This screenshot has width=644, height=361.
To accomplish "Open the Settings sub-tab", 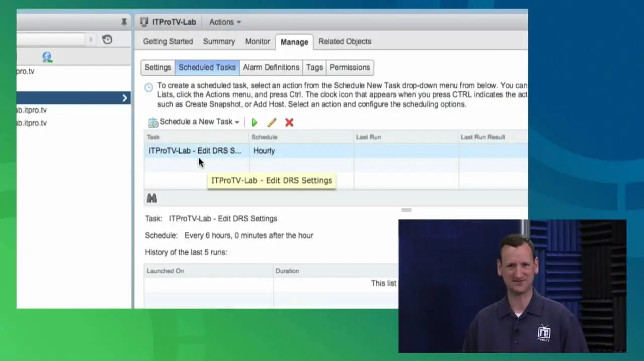I will click(x=158, y=67).
